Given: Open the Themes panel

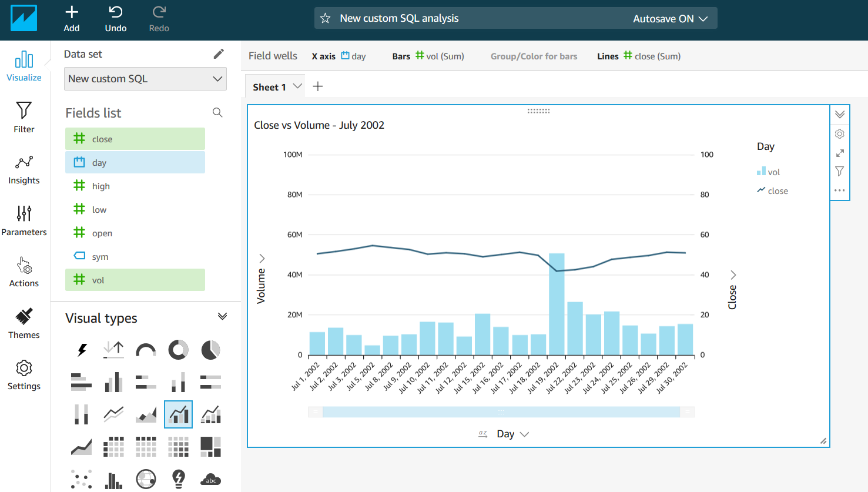Looking at the screenshot, I should [x=24, y=323].
